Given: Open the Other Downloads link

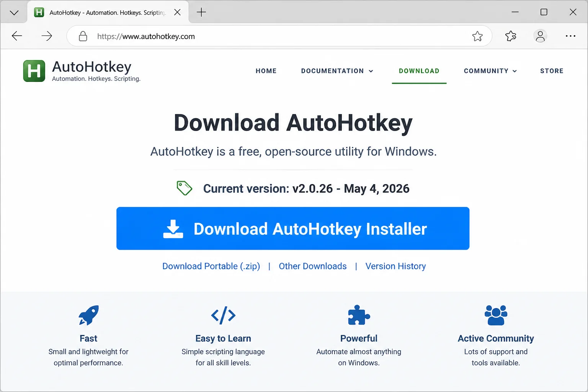Looking at the screenshot, I should (312, 266).
